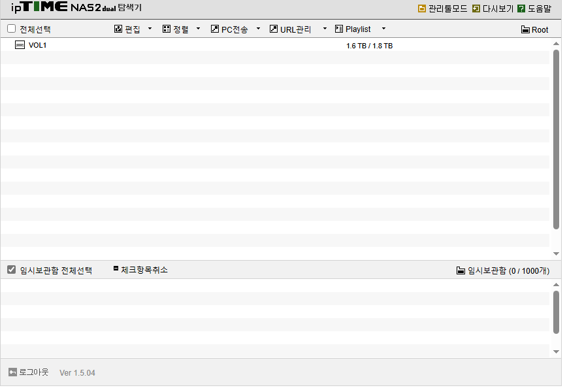This screenshot has width=567, height=392.
Task: Click the 편집 edit icon
Action: tap(118, 29)
